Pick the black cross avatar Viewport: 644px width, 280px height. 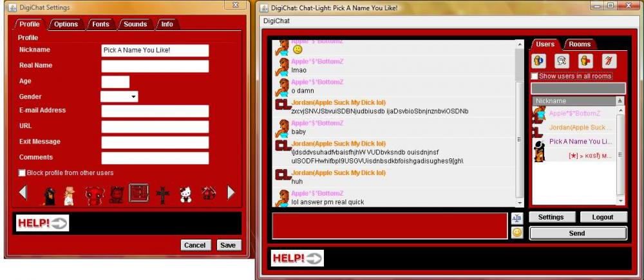tap(163, 196)
